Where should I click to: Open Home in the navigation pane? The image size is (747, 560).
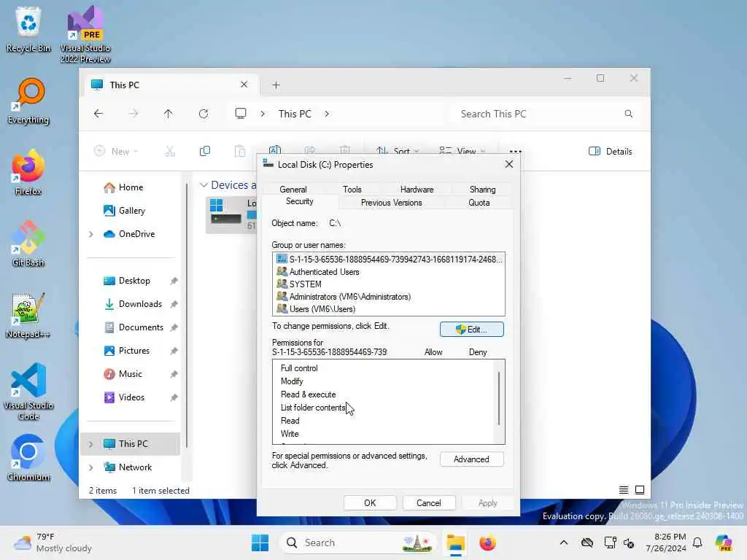[131, 187]
